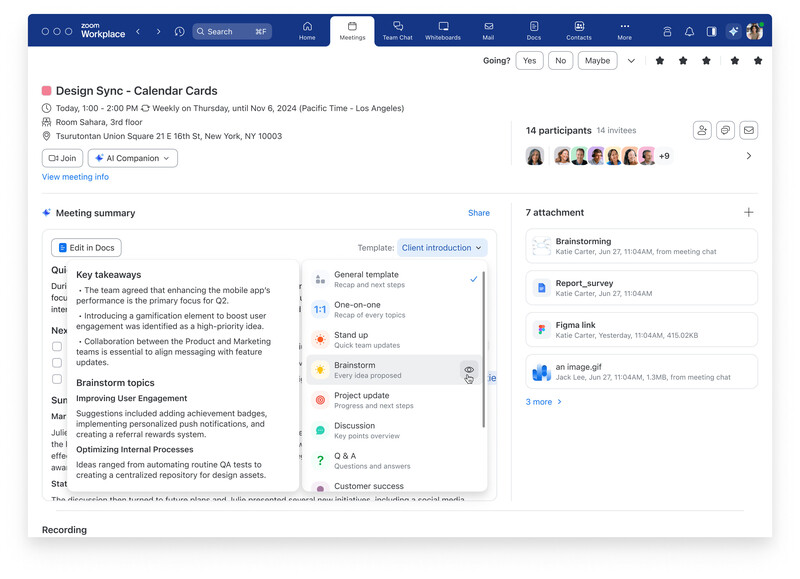Add attachment with the plus icon
Image resolution: width=800 pixels, height=579 pixels.
pos(748,212)
